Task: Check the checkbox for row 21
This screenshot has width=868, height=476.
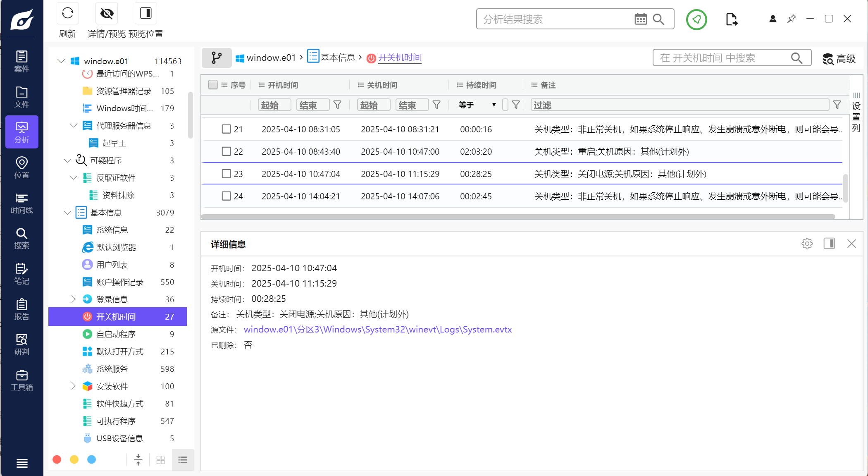Action: (x=226, y=129)
